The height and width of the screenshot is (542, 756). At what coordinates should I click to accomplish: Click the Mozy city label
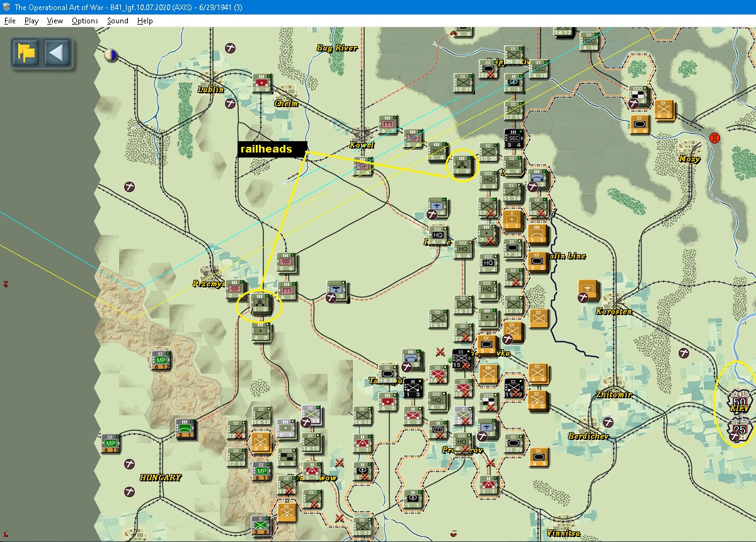pos(689,159)
